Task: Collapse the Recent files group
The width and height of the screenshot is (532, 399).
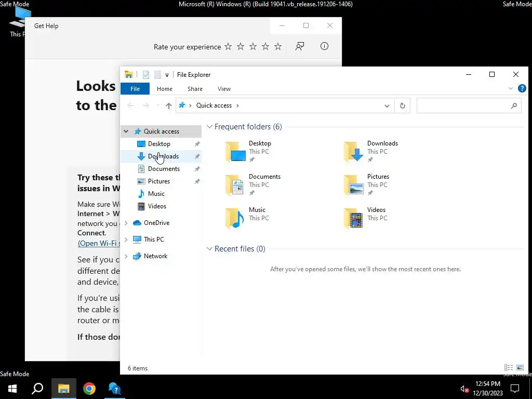Action: (x=210, y=249)
